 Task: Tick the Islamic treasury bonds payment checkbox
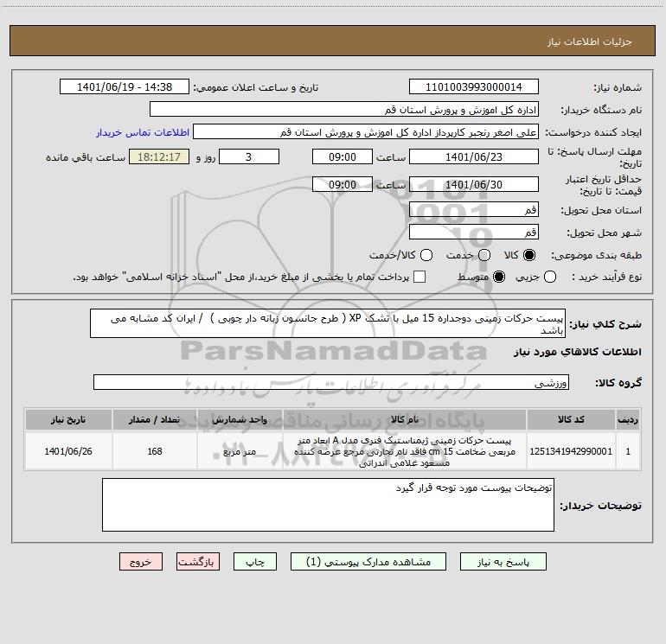[x=419, y=277]
